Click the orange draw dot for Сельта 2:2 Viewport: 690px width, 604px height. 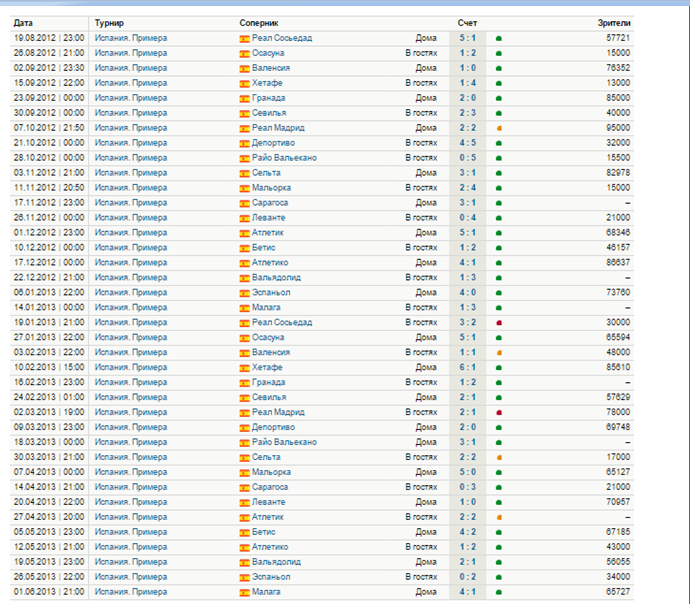[499, 458]
